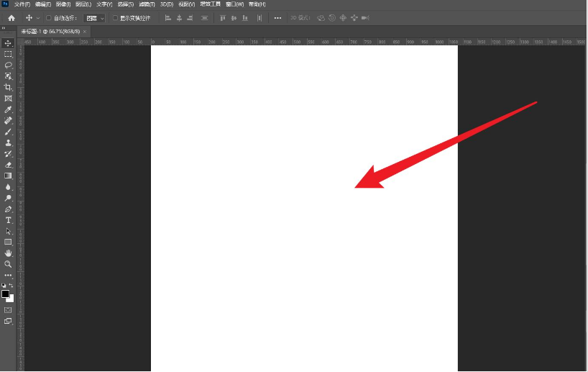The image size is (588, 372).
Task: Open the 图层(L) menu
Action: point(83,4)
